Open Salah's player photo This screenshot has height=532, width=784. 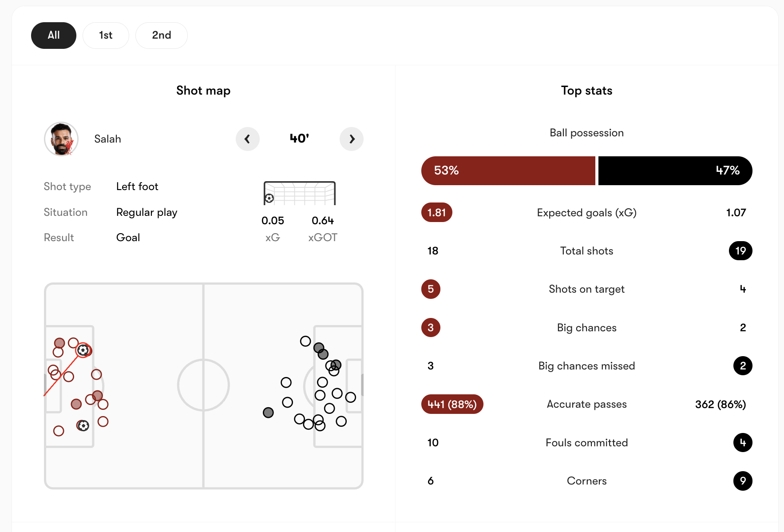[61, 139]
